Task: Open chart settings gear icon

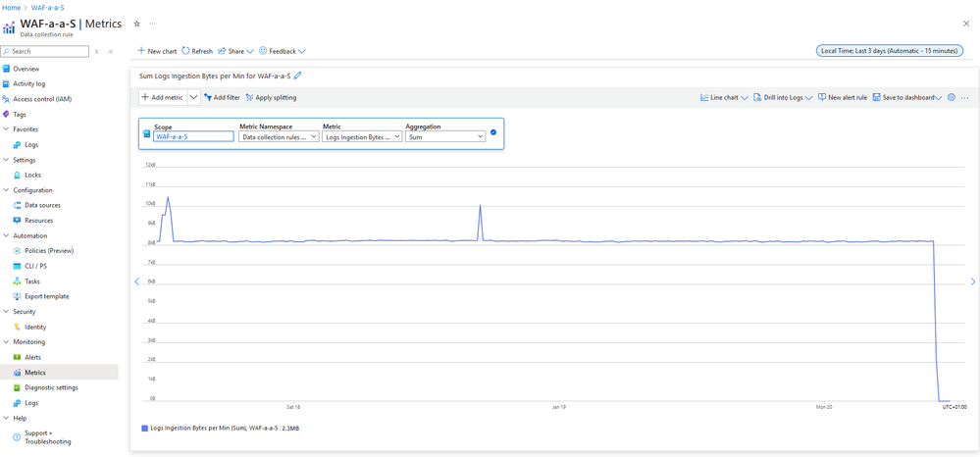Action: (951, 98)
